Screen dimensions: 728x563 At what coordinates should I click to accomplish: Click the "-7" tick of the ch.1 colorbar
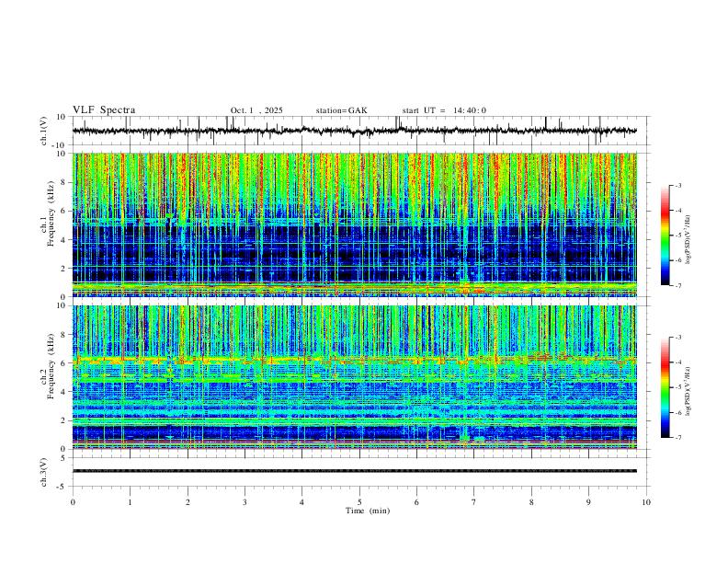click(x=677, y=286)
